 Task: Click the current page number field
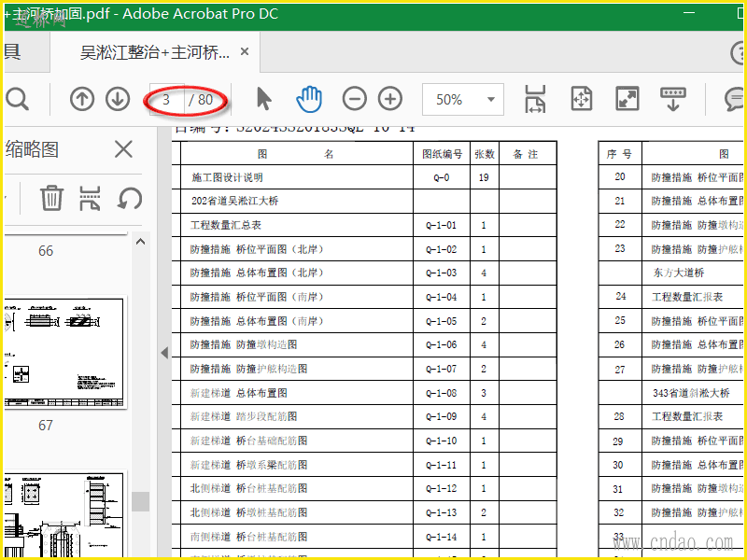(166, 100)
